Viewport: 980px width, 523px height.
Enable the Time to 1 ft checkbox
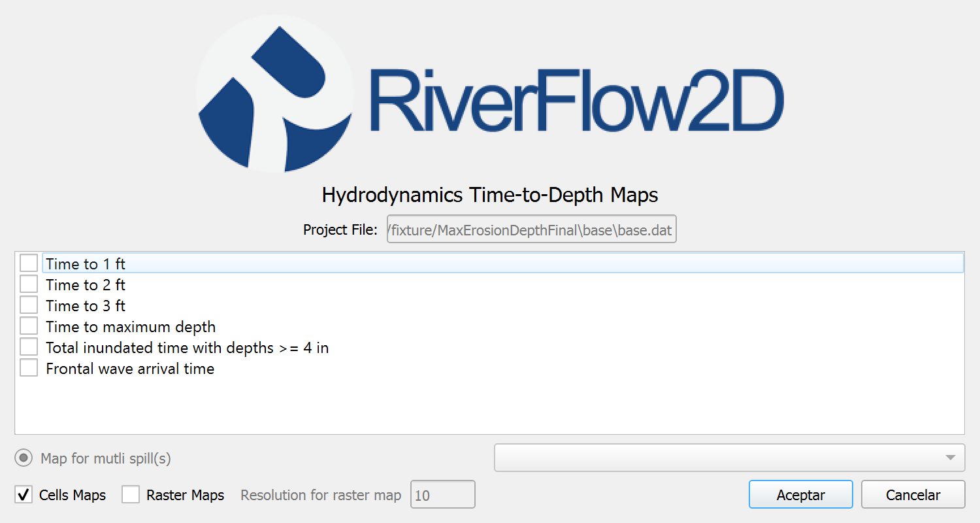pyautogui.click(x=29, y=263)
